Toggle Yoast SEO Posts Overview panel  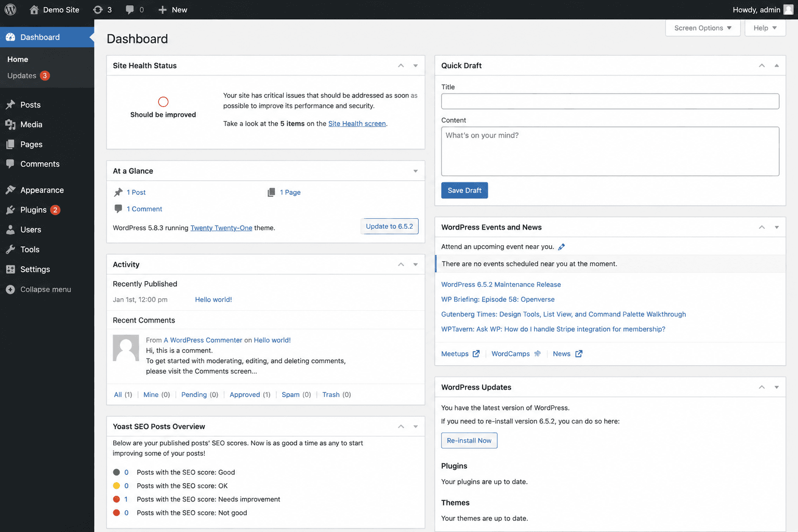point(416,427)
